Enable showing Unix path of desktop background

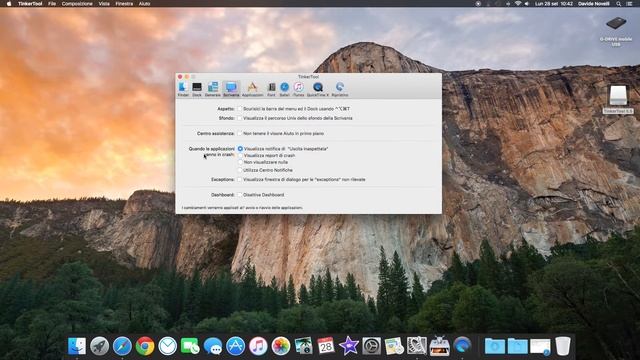click(240, 118)
